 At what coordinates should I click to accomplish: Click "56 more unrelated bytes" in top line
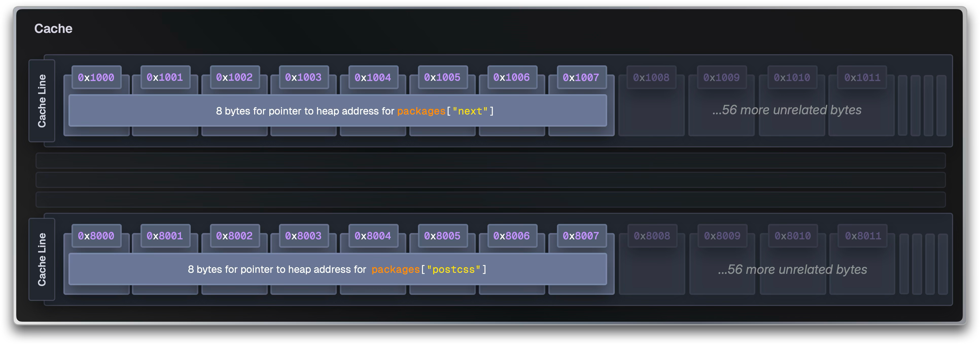pyautogui.click(x=787, y=110)
